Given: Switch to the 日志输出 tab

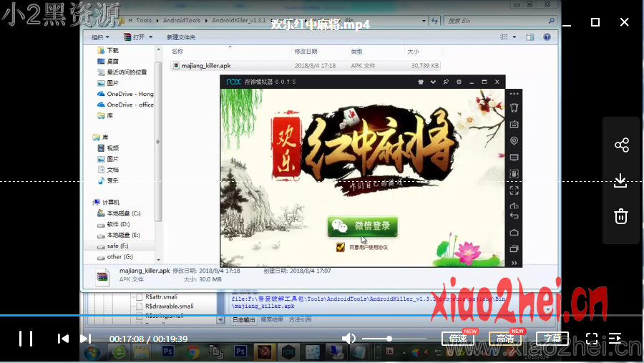Looking at the screenshot, I should click(x=243, y=319).
